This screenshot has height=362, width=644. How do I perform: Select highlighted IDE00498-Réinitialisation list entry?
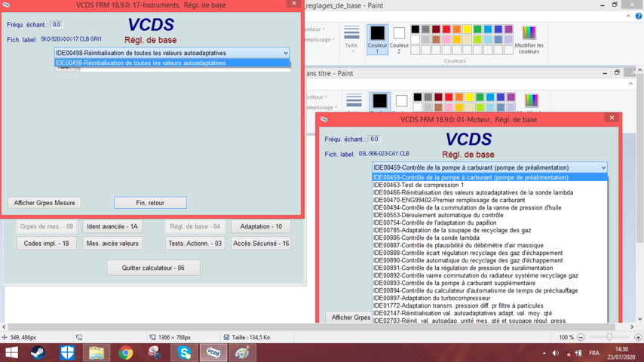tap(172, 63)
